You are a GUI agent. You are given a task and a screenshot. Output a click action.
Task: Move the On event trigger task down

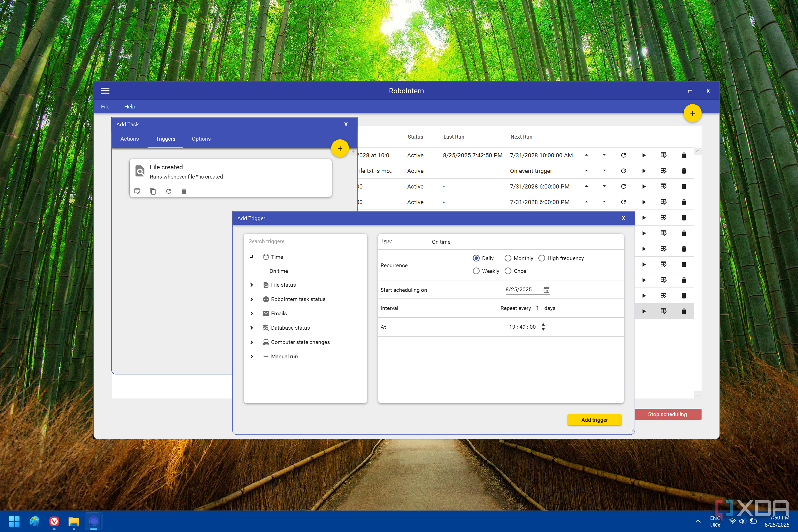(604, 171)
